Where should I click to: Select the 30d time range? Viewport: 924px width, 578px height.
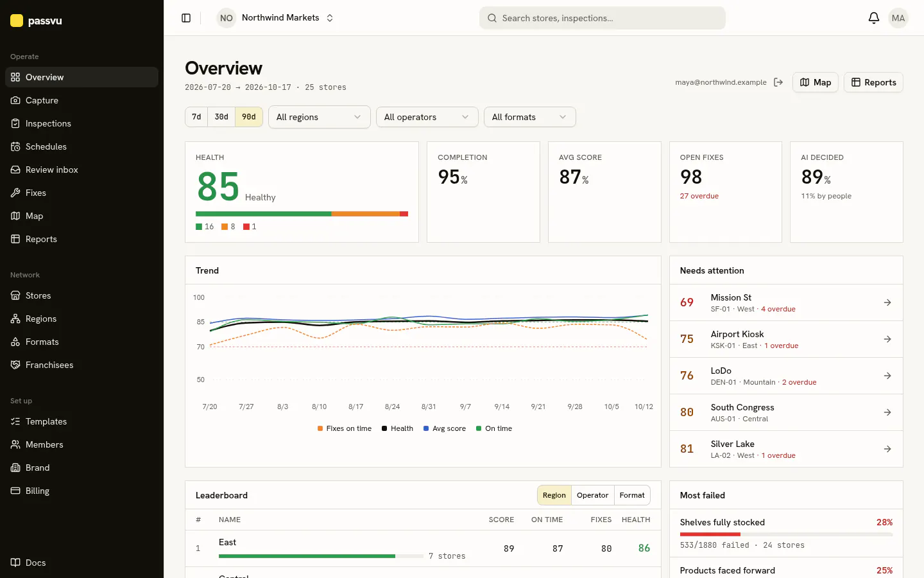click(x=221, y=117)
